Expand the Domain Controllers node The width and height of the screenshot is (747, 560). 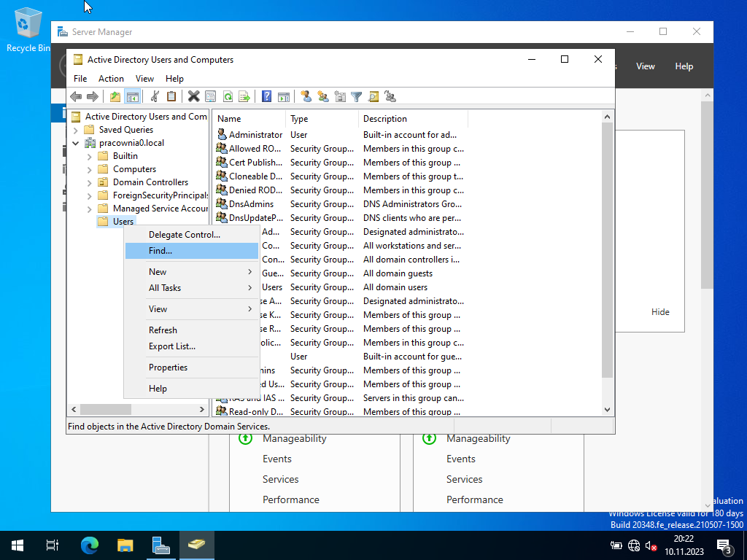[x=90, y=182]
